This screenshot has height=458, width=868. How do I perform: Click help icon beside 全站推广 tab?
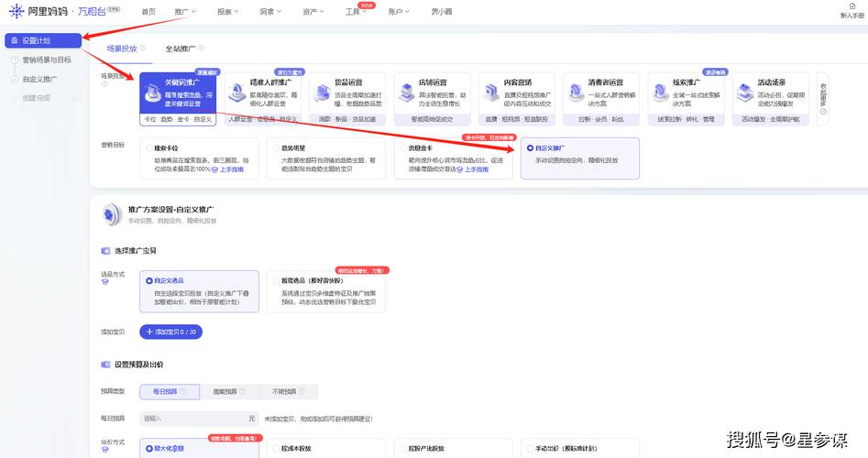tap(202, 49)
